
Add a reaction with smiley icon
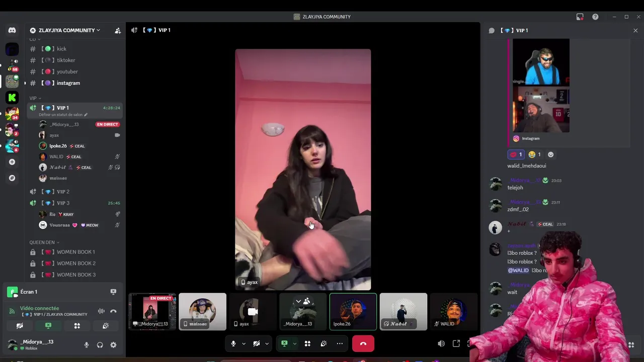click(x=550, y=154)
